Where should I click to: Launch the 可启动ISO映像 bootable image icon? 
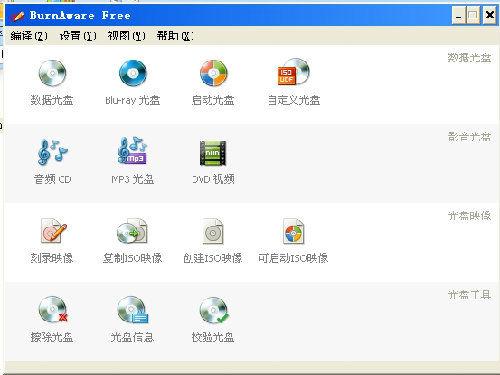click(293, 231)
